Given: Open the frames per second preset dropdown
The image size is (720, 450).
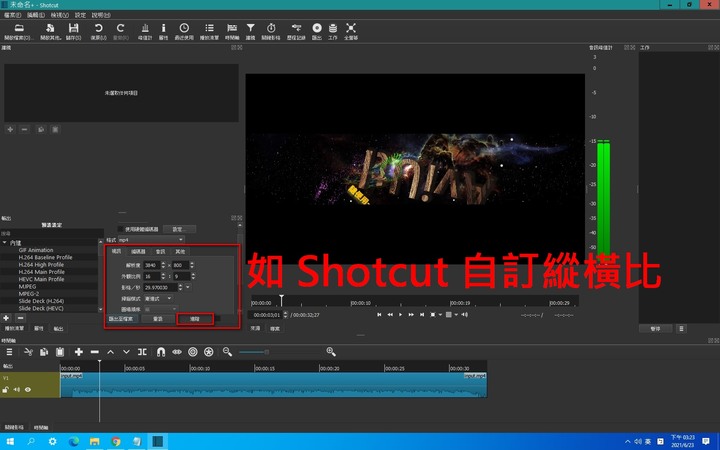Looking at the screenshot, I should coord(188,287).
